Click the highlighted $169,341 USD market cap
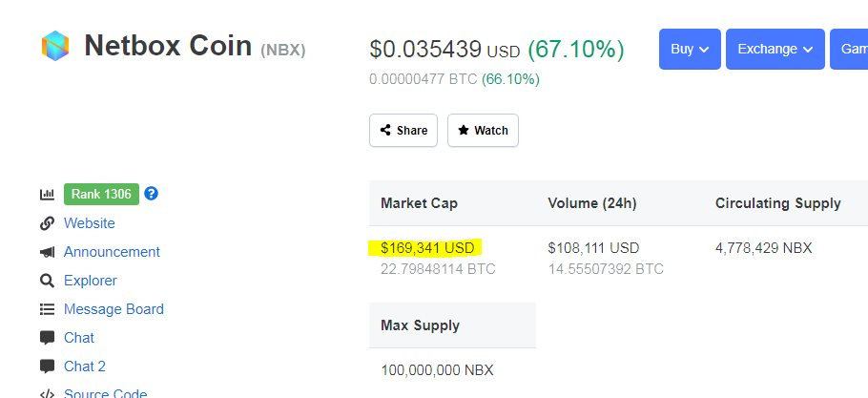Image resolution: width=868 pixels, height=398 pixels. pos(426,248)
